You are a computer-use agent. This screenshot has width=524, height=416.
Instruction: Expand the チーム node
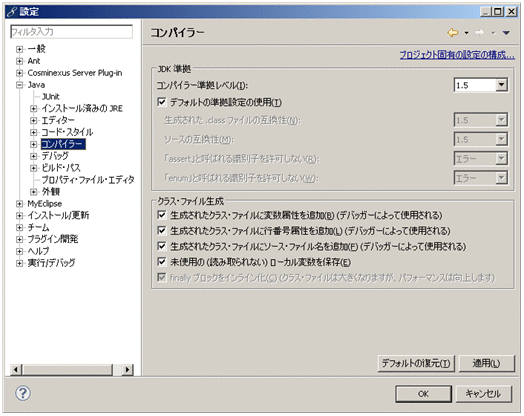(x=20, y=228)
